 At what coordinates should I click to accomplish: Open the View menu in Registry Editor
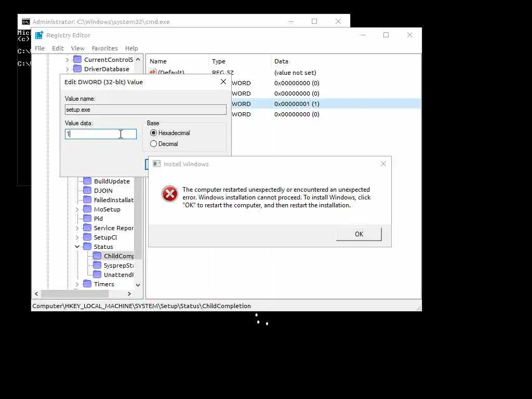[78, 48]
